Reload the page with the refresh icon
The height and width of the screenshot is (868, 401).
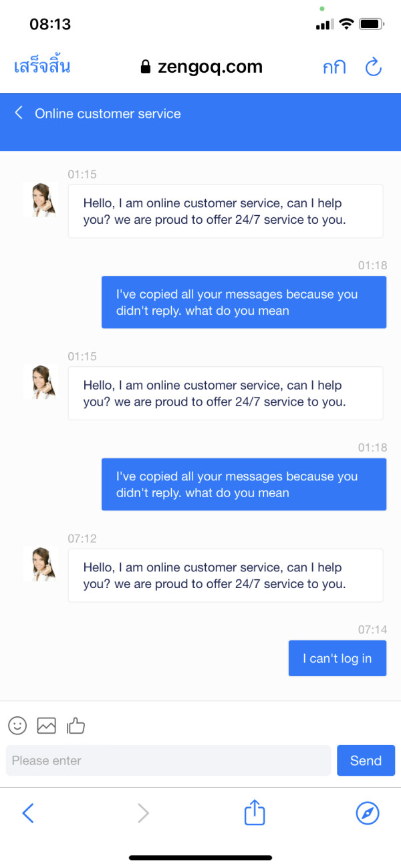click(373, 67)
